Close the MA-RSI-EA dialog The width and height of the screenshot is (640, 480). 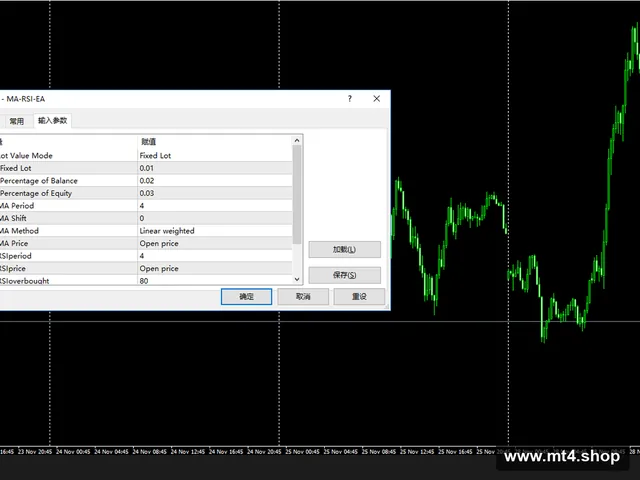coord(376,98)
